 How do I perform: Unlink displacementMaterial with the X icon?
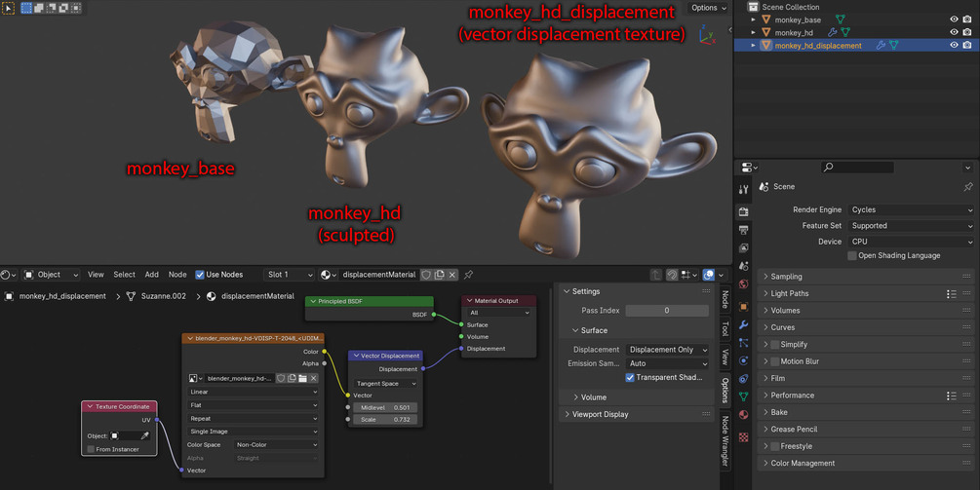point(452,275)
